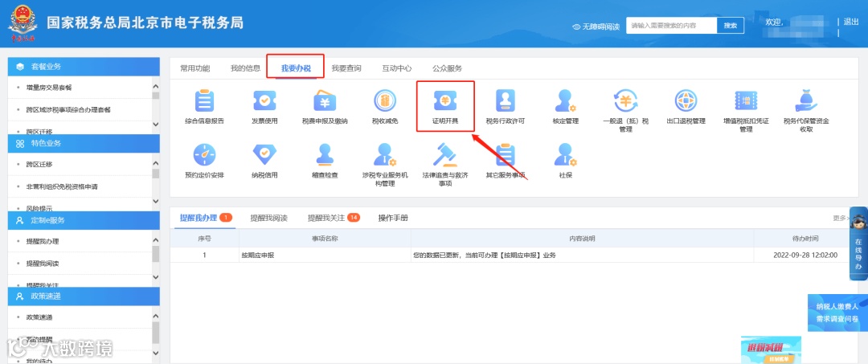Click 特色业务 sidebar header
Image resolution: width=868 pixels, height=364 pixels.
(x=84, y=143)
